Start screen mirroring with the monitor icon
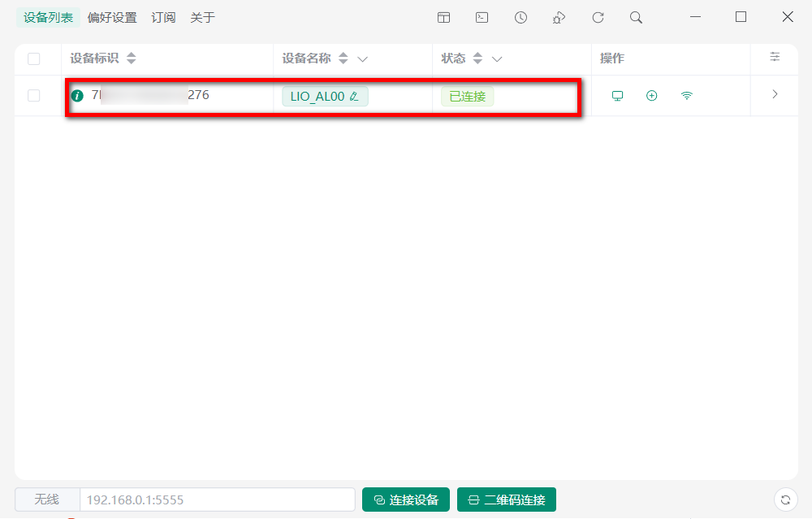The image size is (812, 519). click(x=618, y=95)
